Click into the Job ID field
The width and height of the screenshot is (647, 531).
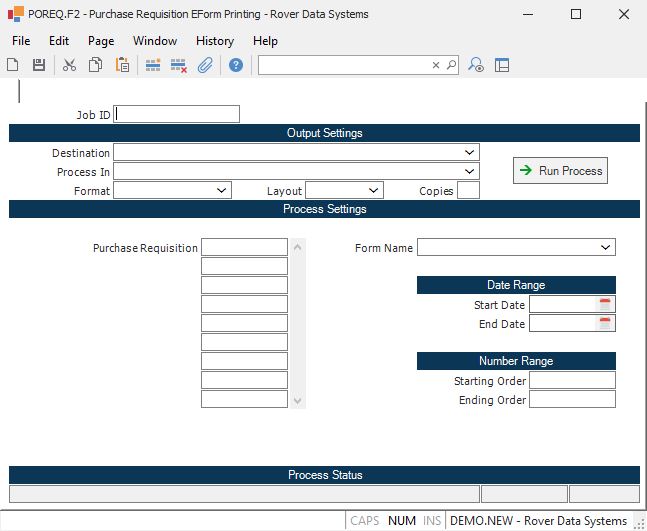click(177, 114)
